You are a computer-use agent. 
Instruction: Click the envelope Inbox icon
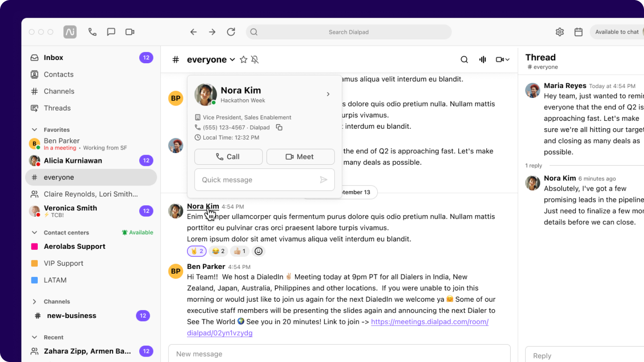[x=34, y=58]
